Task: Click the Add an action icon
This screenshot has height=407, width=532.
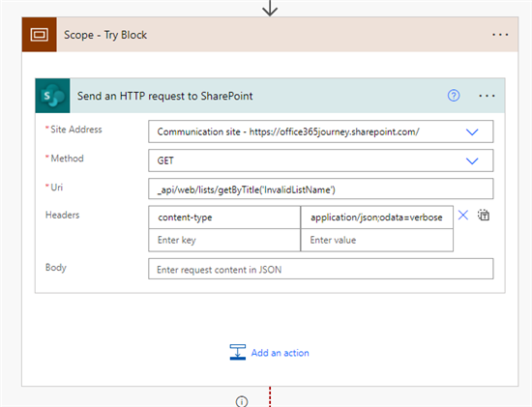Action: 238,352
